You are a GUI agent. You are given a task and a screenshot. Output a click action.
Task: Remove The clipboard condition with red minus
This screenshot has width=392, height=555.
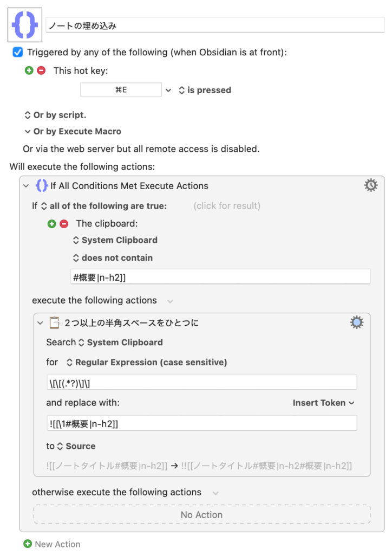64,223
